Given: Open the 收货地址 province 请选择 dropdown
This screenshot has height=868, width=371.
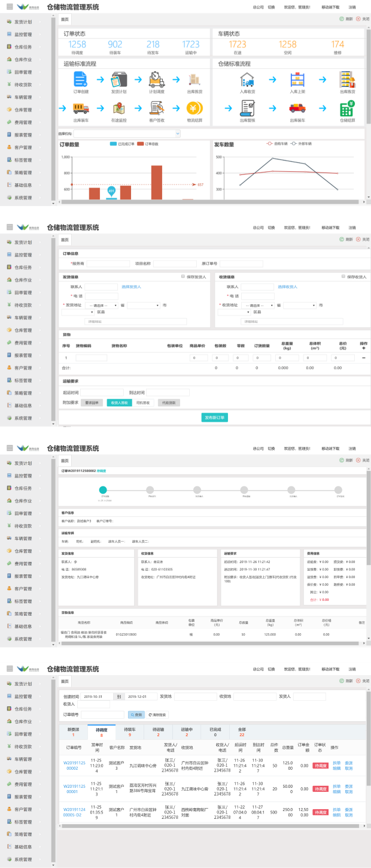Looking at the screenshot, I should point(259,305).
